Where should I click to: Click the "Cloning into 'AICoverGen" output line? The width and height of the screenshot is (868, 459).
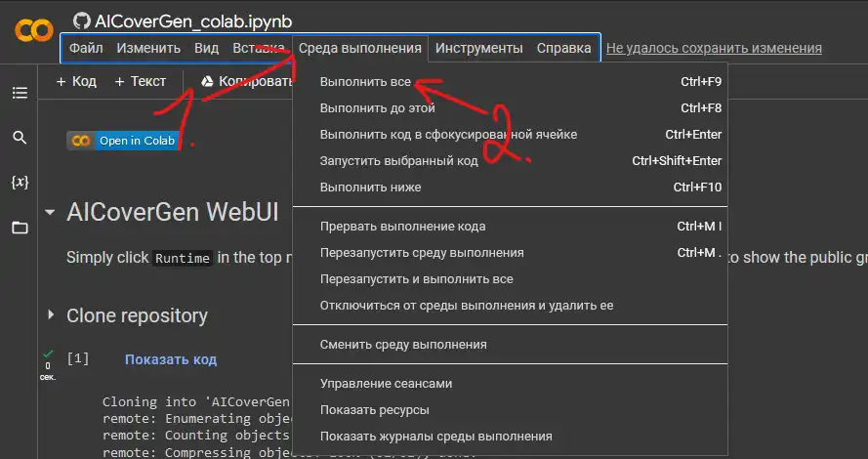(x=196, y=402)
